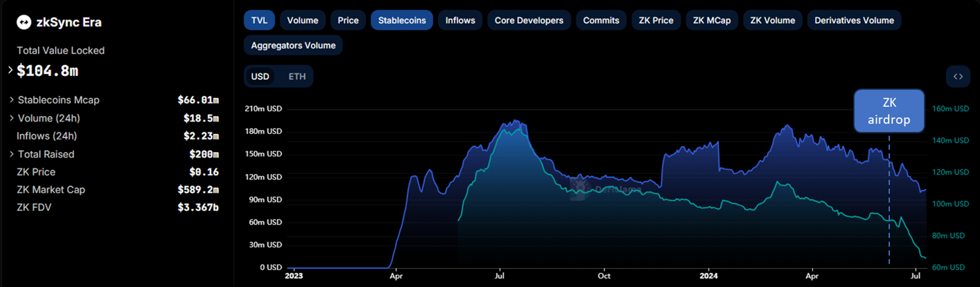Click the $3.367b FDV value
Viewport: 980px width, 287px height.
coord(198,207)
